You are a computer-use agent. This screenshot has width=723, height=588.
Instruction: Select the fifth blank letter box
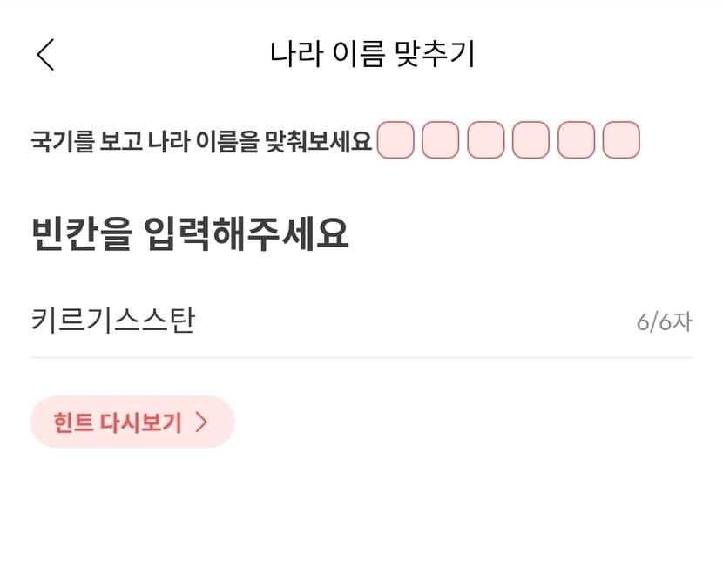tap(576, 140)
